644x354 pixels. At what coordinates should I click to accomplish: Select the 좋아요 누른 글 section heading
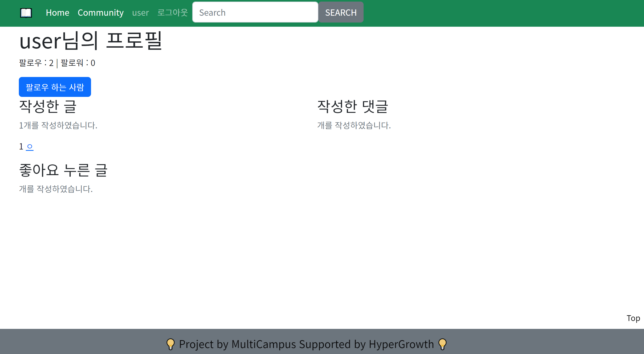[x=63, y=170]
